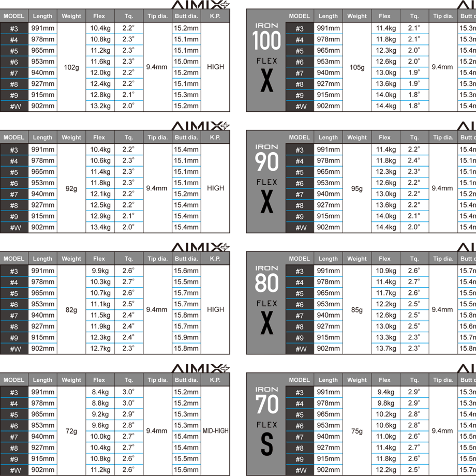Click the 82g weight cell

point(71,309)
